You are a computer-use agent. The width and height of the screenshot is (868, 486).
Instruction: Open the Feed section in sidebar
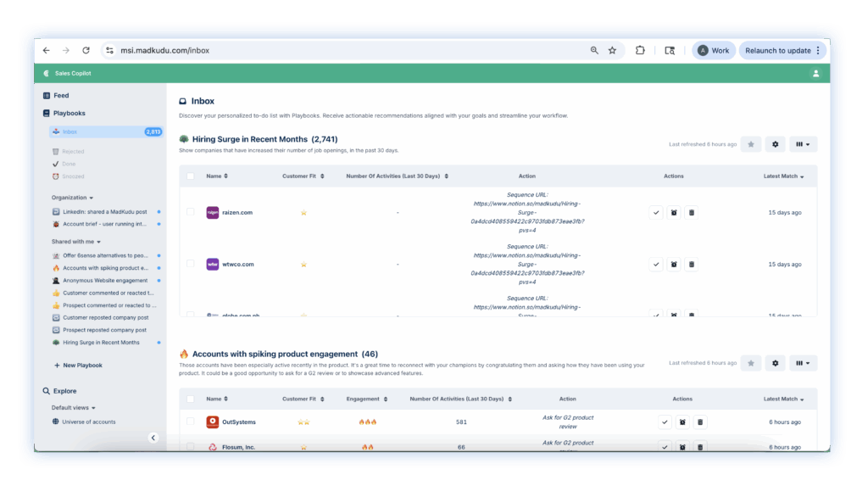61,96
